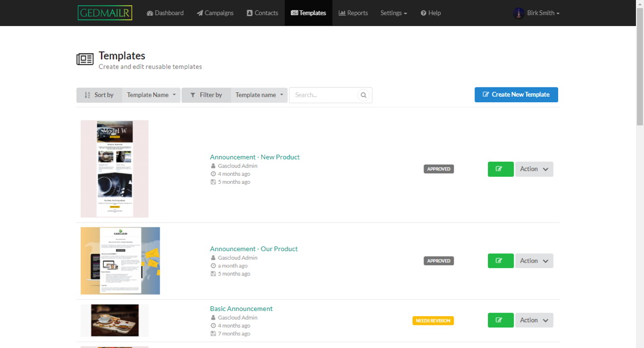Open the Template Name sort dropdown

coord(151,95)
